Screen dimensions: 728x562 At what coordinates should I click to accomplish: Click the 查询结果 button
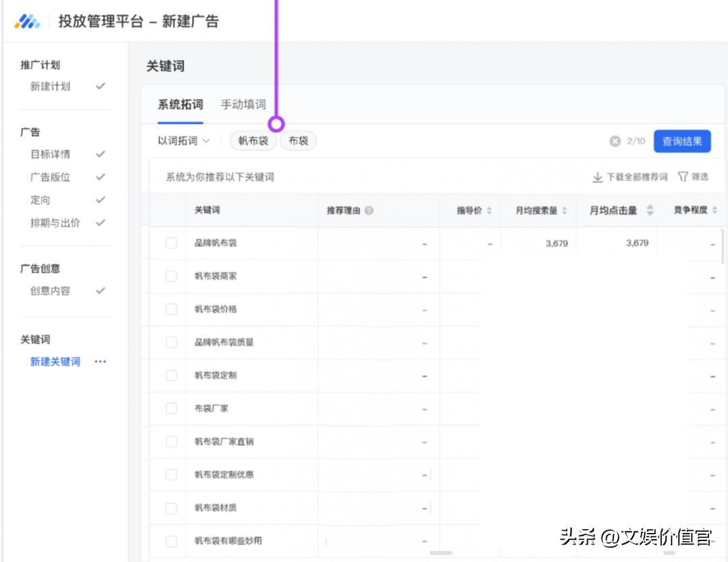682,141
